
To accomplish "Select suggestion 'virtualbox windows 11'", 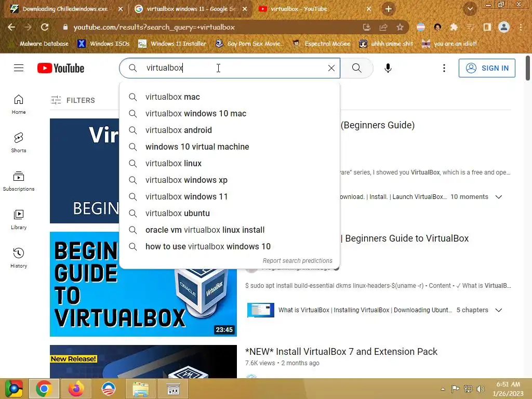I will [x=229, y=197].
